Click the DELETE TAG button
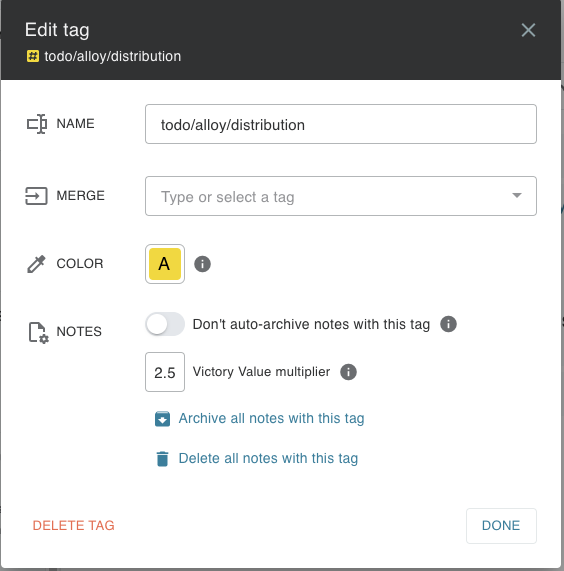 74,525
